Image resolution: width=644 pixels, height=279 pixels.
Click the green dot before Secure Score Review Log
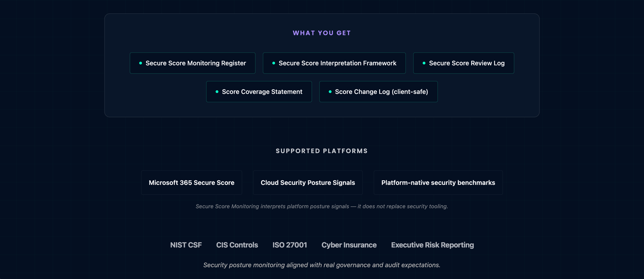424,63
